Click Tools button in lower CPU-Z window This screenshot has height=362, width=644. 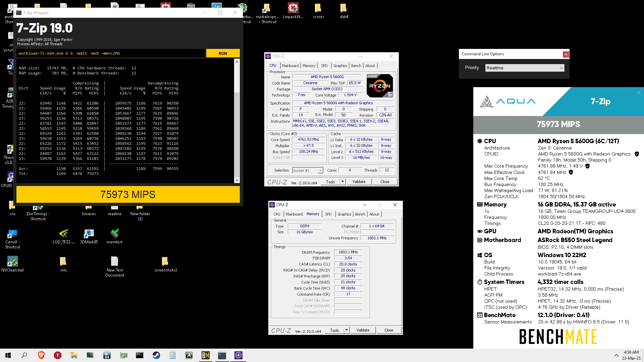[334, 330]
